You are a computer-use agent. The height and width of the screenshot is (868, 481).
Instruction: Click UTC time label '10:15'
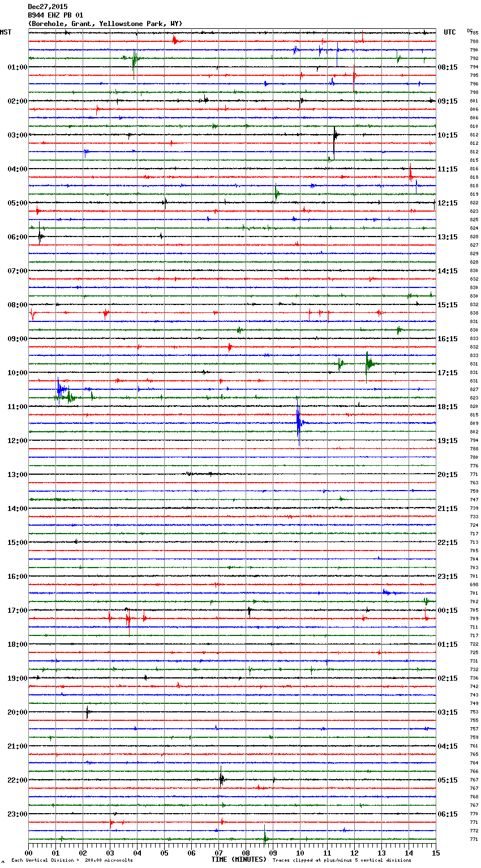pos(448,135)
